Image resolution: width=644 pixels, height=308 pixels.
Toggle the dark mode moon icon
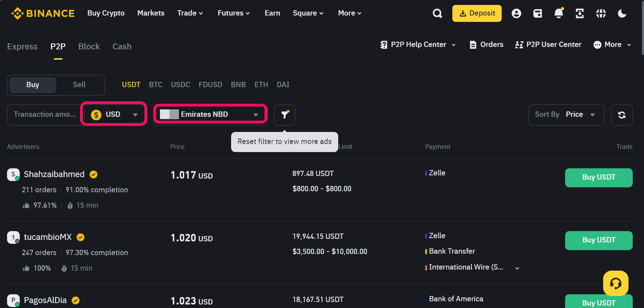622,13
